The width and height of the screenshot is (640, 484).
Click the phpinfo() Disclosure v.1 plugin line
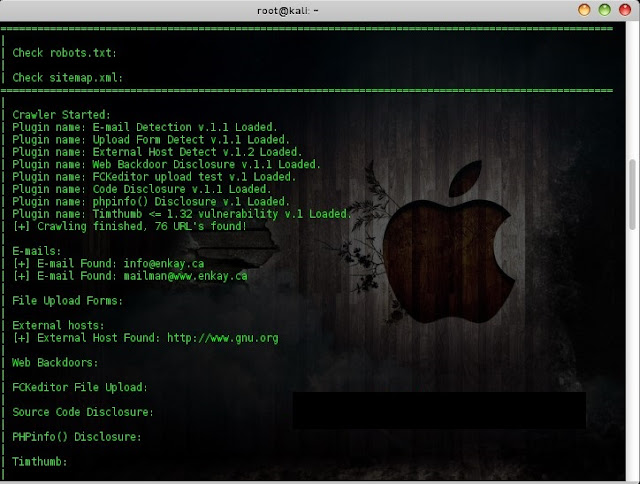click(151, 202)
